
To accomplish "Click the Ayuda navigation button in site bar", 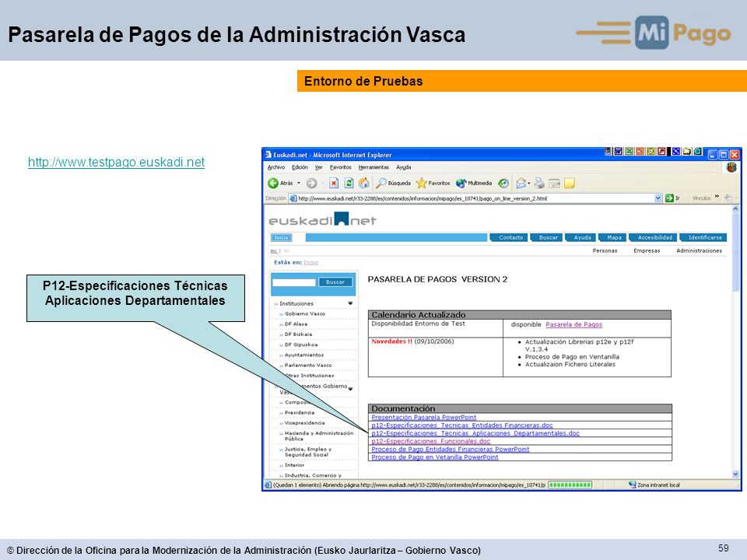I will point(582,238).
